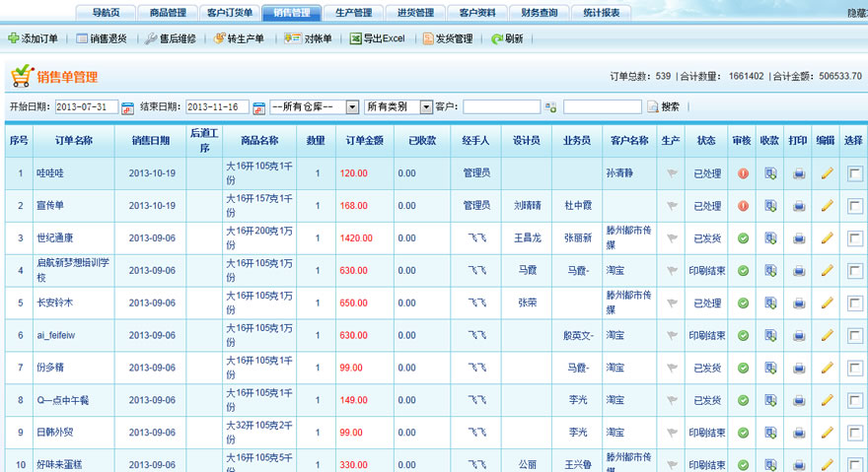Click the 客户 customer input field
868x472 pixels.
pos(501,106)
